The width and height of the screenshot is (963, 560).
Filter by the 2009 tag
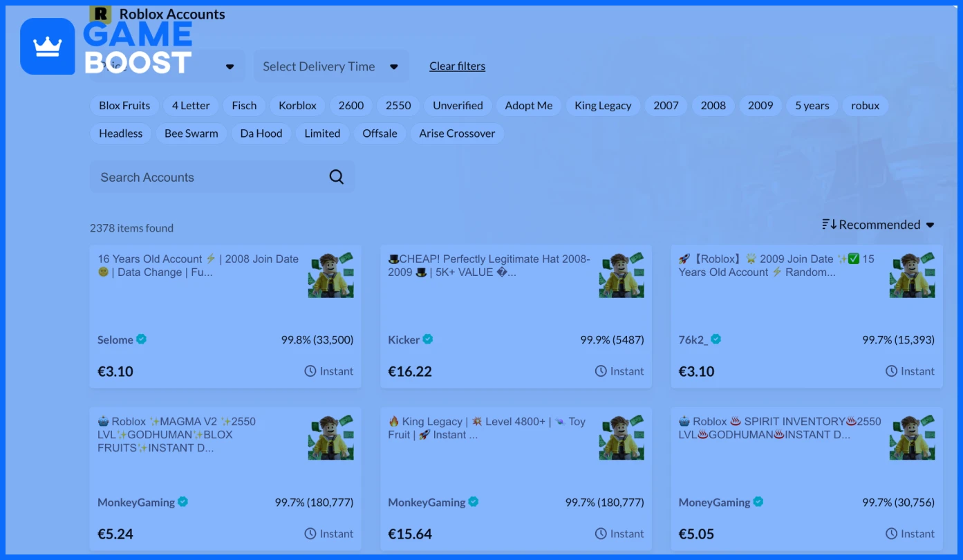[760, 106]
